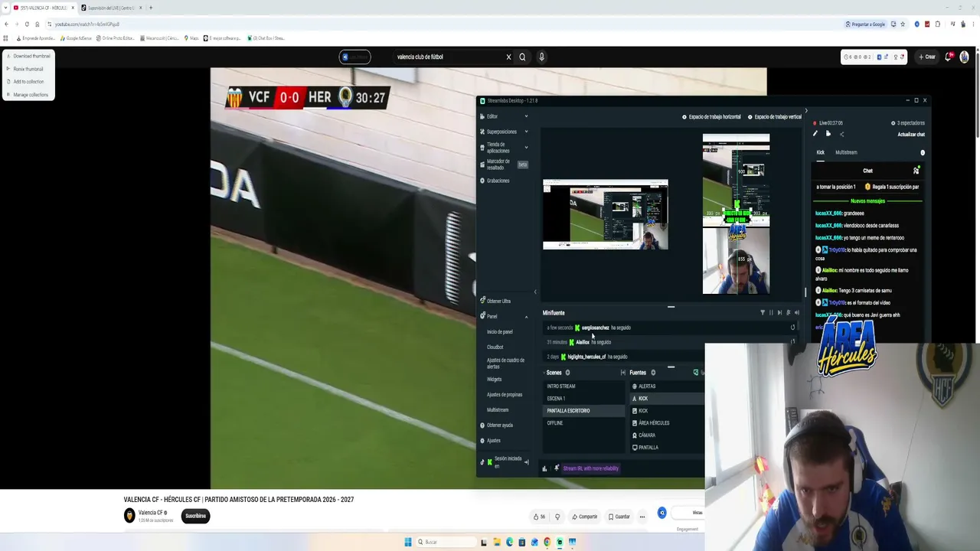Select Espacio de trabajo horizontal radio
980x551 pixels.
click(x=684, y=117)
